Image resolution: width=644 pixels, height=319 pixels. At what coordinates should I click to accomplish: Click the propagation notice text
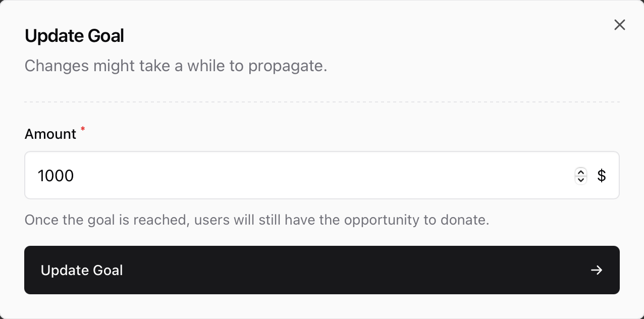tap(176, 66)
